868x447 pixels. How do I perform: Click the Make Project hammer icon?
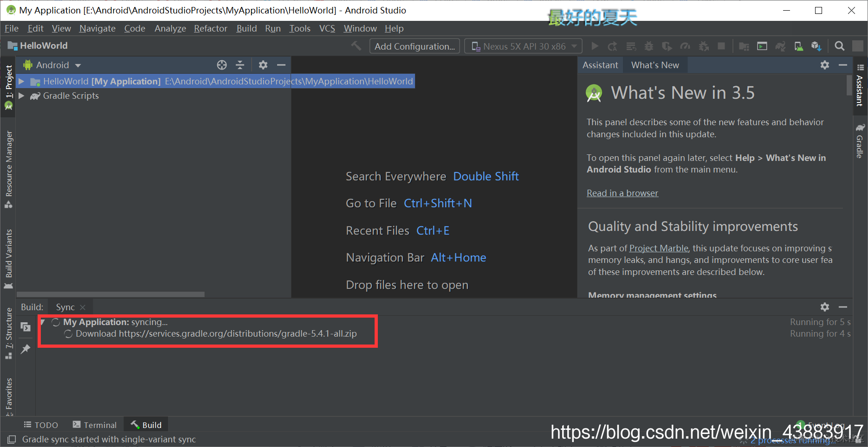point(356,46)
